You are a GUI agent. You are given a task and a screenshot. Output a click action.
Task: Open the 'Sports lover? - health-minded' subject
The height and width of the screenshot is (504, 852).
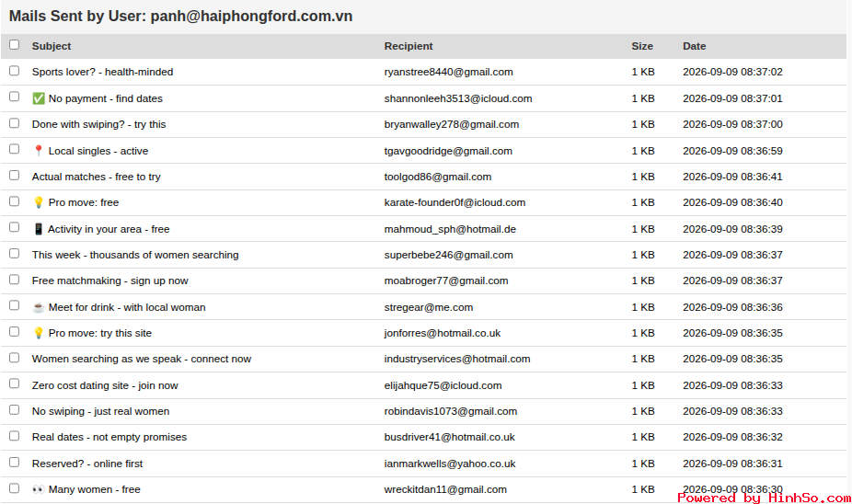[102, 72]
